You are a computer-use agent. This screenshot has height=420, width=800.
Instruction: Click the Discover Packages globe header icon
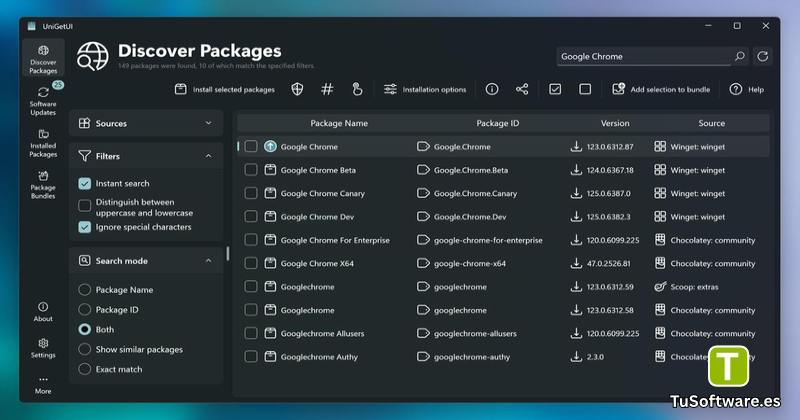pos(93,56)
